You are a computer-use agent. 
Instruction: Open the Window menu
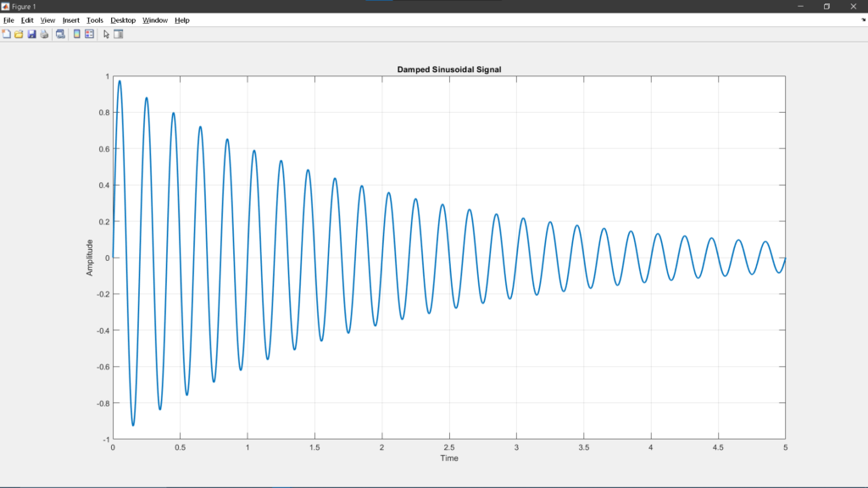tap(155, 19)
